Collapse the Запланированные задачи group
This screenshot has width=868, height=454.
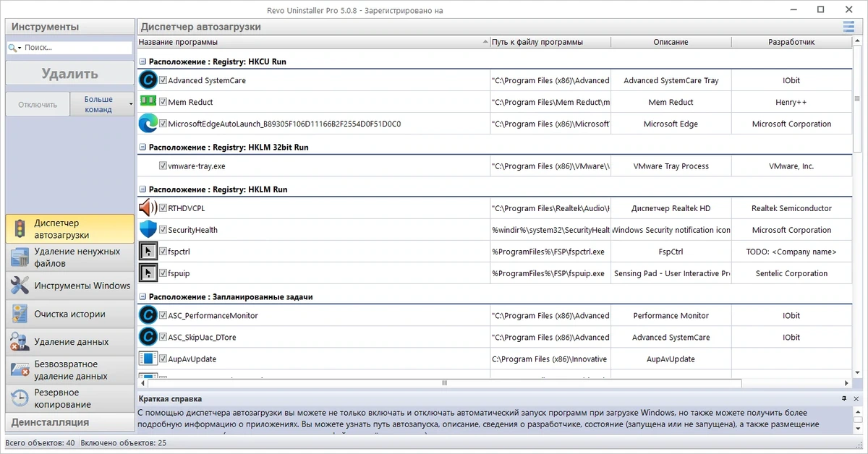[x=142, y=297]
